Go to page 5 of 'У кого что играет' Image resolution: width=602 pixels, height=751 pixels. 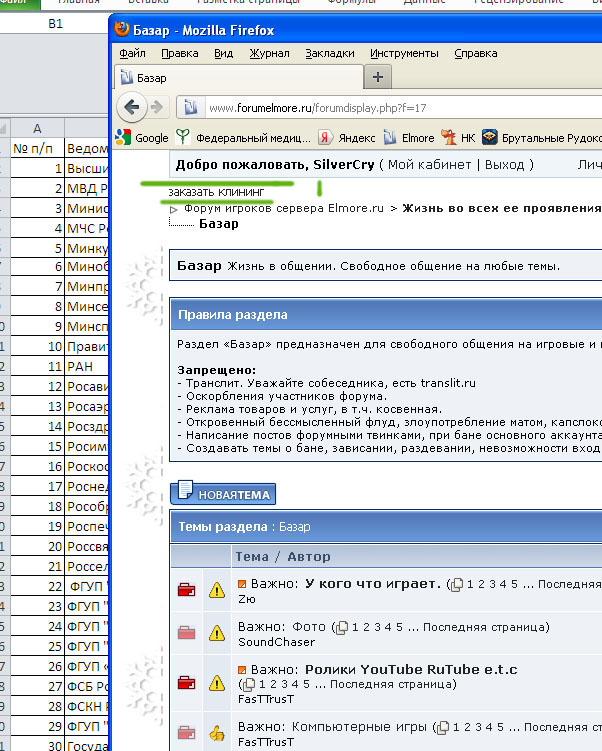[x=514, y=584]
